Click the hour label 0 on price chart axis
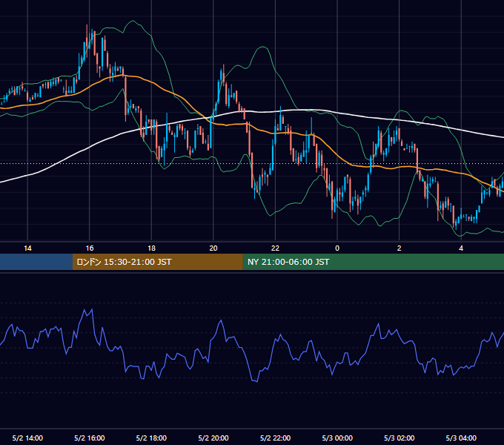Screen dimensions: 504x445 (337, 248)
